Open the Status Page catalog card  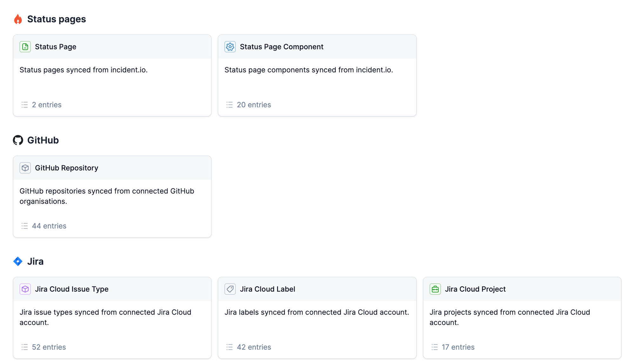point(56,47)
